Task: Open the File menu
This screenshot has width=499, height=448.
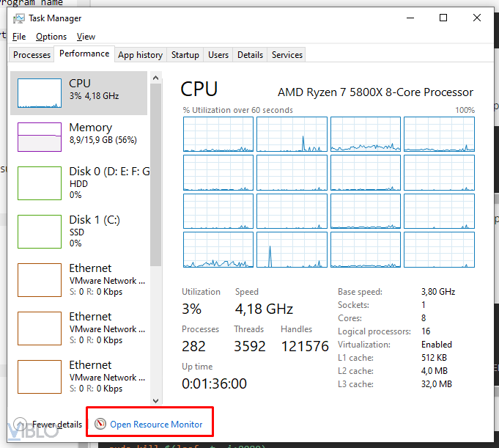Action: 19,37
